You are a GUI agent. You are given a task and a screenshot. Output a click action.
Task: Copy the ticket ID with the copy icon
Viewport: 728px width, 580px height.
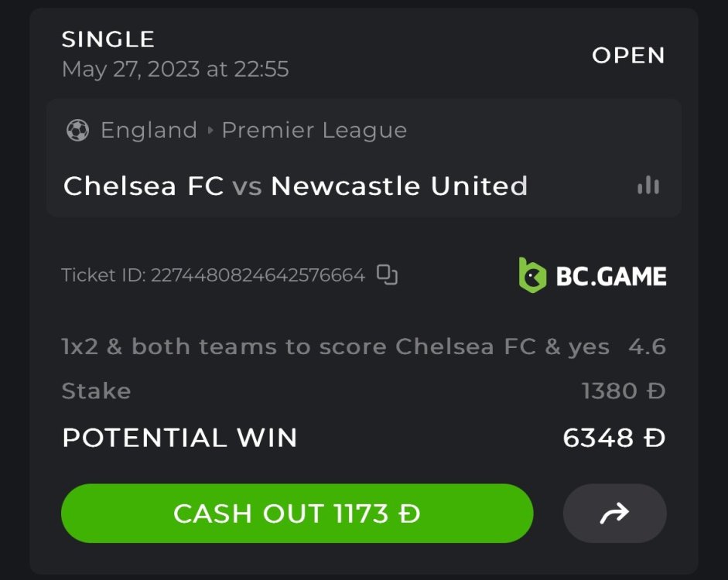click(x=387, y=275)
